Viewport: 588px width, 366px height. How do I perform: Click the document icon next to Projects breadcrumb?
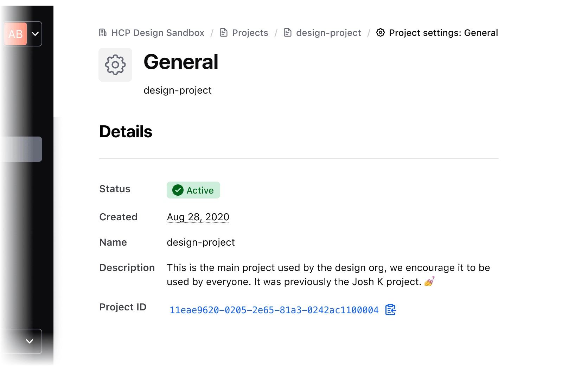pos(224,32)
